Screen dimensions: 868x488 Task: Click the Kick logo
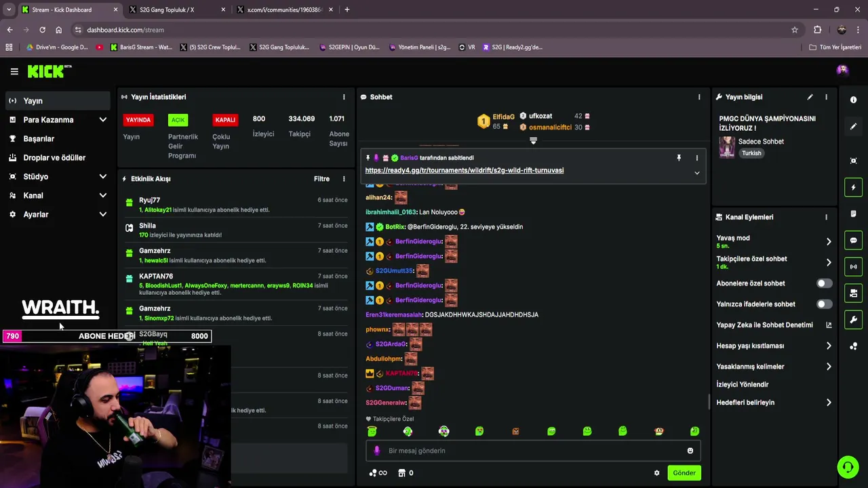point(49,71)
